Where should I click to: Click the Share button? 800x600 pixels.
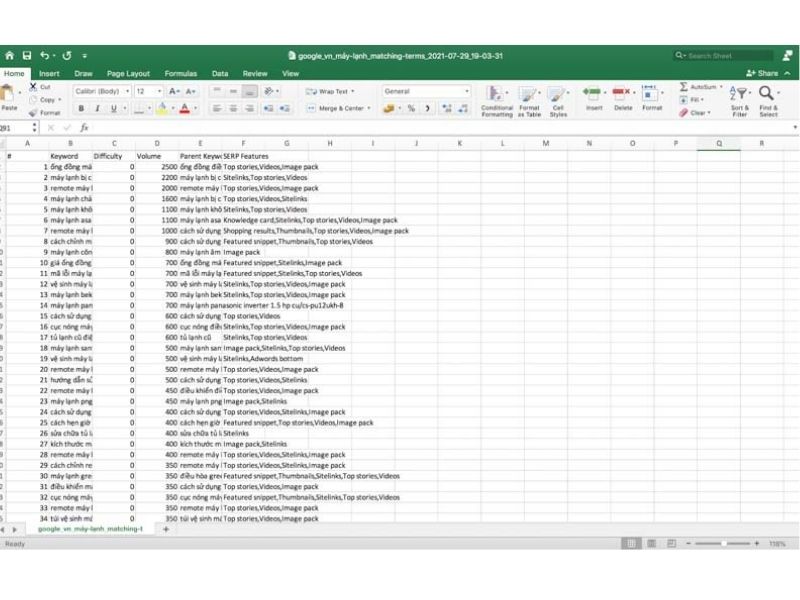[762, 73]
